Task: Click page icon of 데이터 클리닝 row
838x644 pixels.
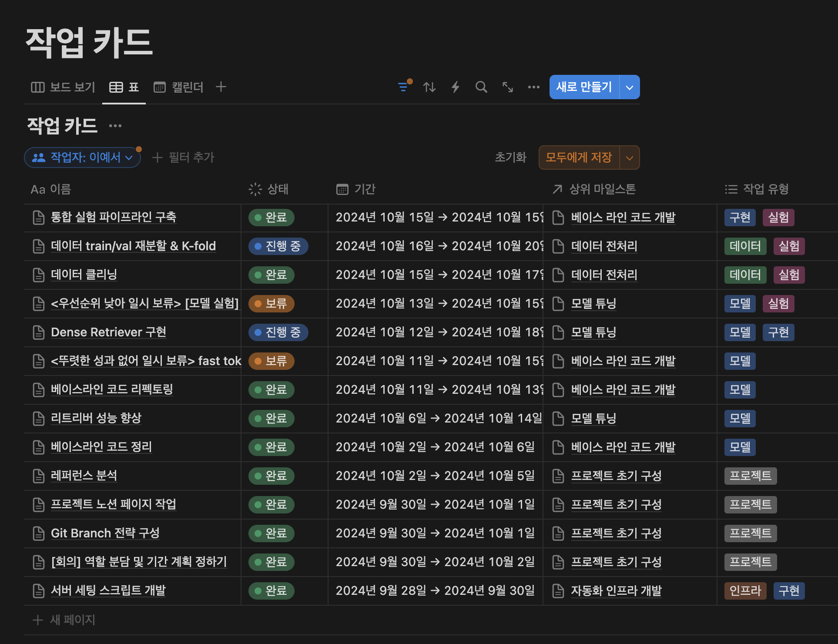Action: 39,275
